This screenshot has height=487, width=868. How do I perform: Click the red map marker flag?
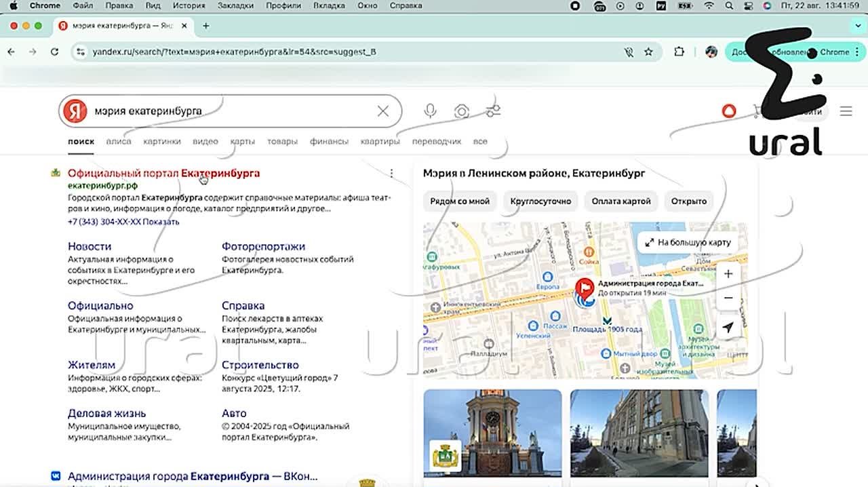pyautogui.click(x=584, y=289)
